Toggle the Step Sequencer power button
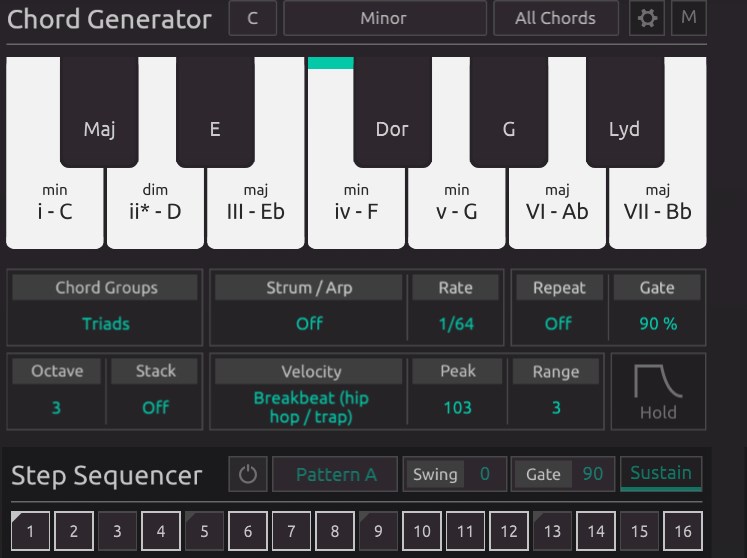The width and height of the screenshot is (747, 558). point(247,474)
